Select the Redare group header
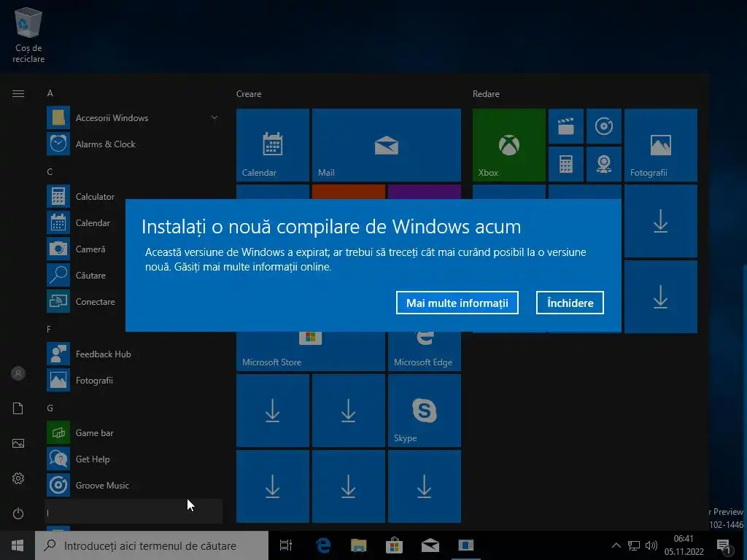 tap(486, 94)
